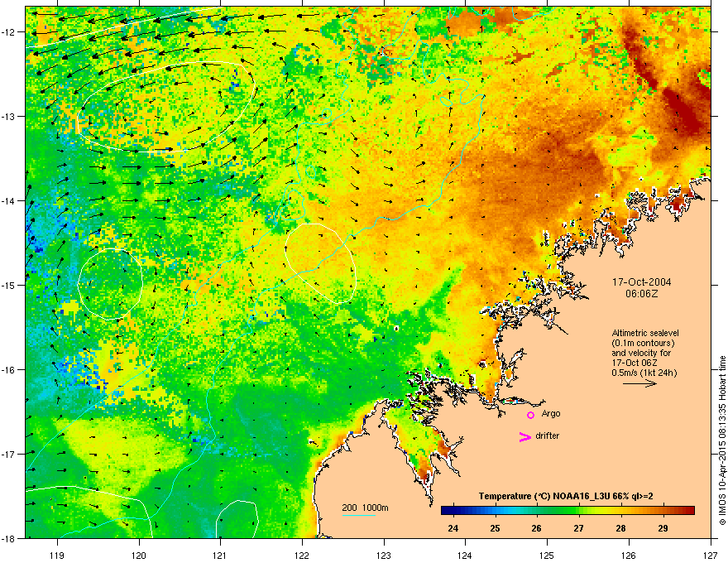The width and height of the screenshot is (728, 563).
Task: Click latitude axis label '-18'
Action: point(9,538)
